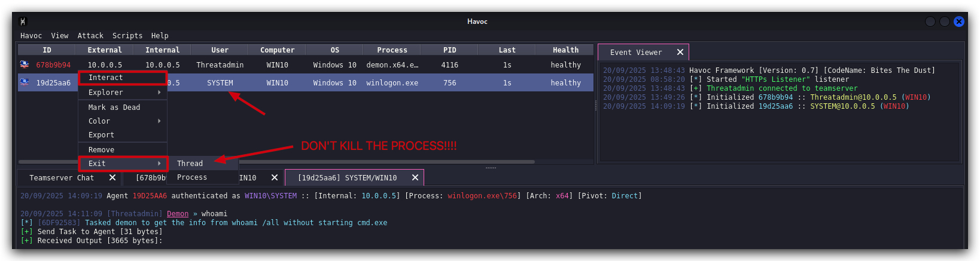
Task: Select session ID 19d25aa6 cell
Action: pyautogui.click(x=53, y=83)
